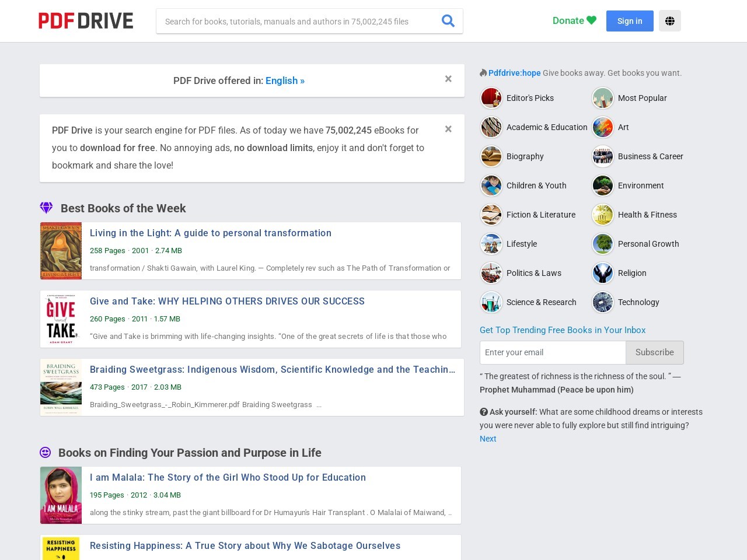Click the Best Books of the Week diamond icon
Image resolution: width=747 pixels, height=560 pixels.
click(x=46, y=208)
